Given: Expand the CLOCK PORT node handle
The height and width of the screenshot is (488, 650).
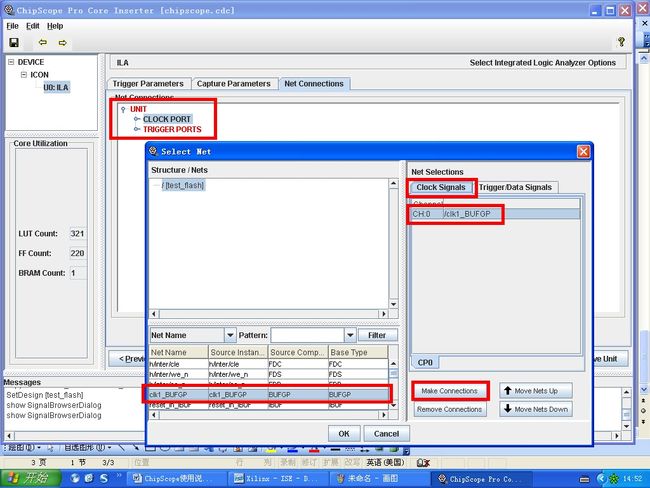Looking at the screenshot, I should pyautogui.click(x=136, y=119).
